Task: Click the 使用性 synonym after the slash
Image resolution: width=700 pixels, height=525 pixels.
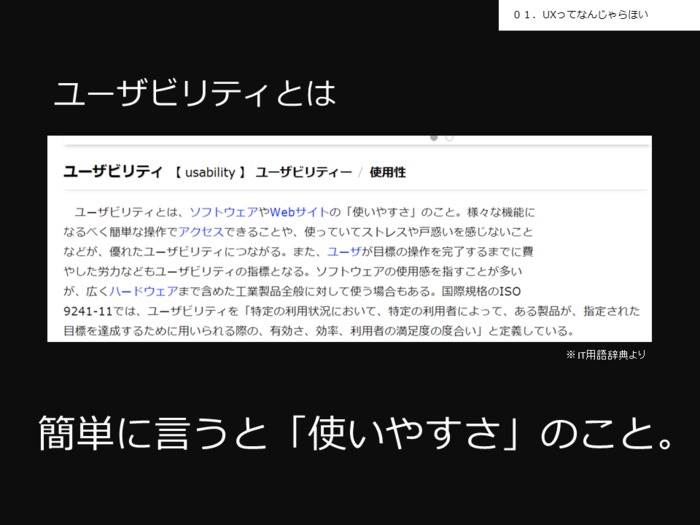Action: pyautogui.click(x=387, y=172)
